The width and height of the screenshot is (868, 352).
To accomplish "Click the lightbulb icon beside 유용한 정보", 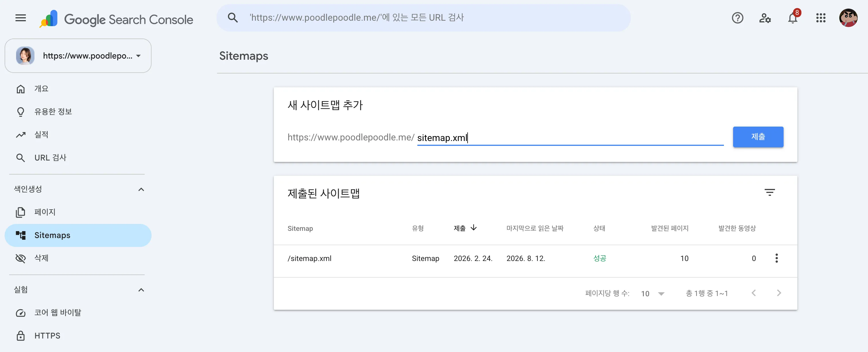I will (21, 112).
